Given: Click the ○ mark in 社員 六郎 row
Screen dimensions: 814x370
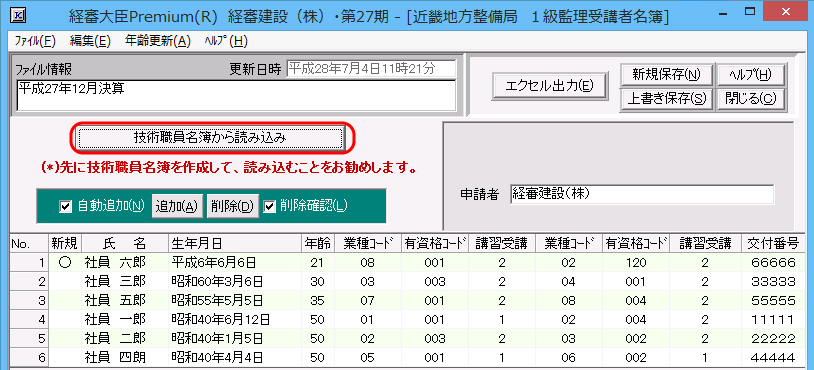Looking at the screenshot, I should pos(64,263).
